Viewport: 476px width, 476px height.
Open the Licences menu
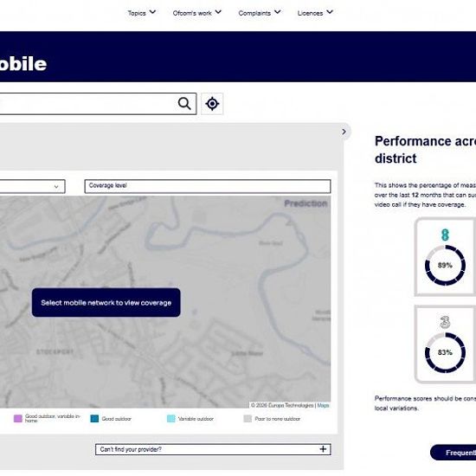315,13
